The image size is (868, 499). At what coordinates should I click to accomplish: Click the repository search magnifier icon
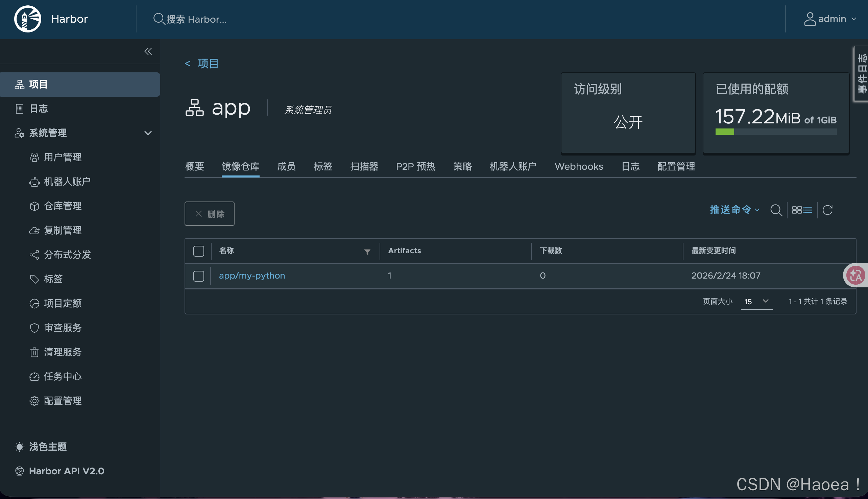776,210
